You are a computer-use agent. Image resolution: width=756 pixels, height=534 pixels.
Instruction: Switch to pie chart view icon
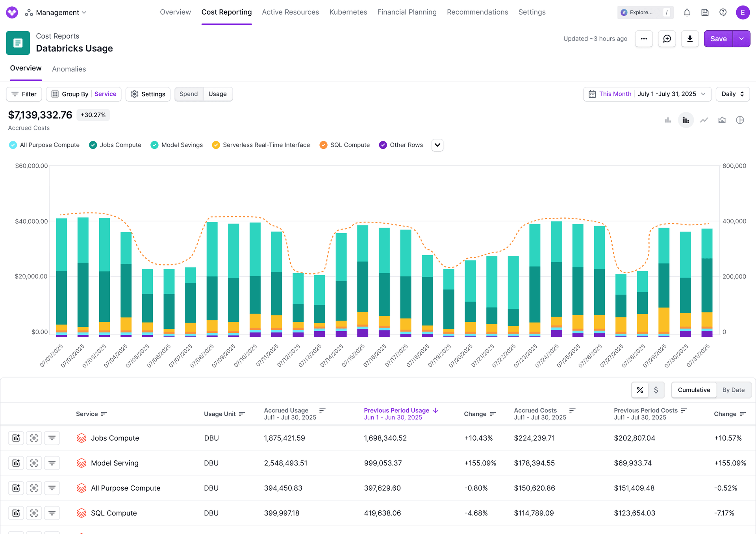click(740, 120)
